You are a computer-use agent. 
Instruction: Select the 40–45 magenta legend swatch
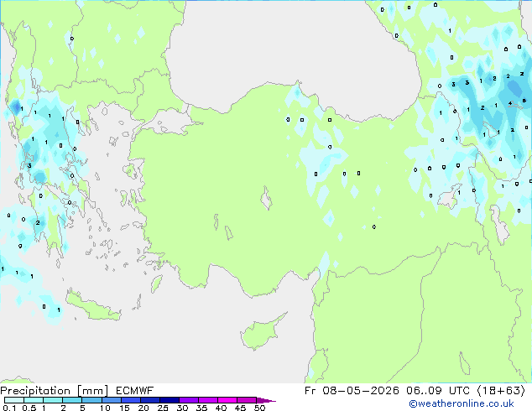(x=227, y=400)
